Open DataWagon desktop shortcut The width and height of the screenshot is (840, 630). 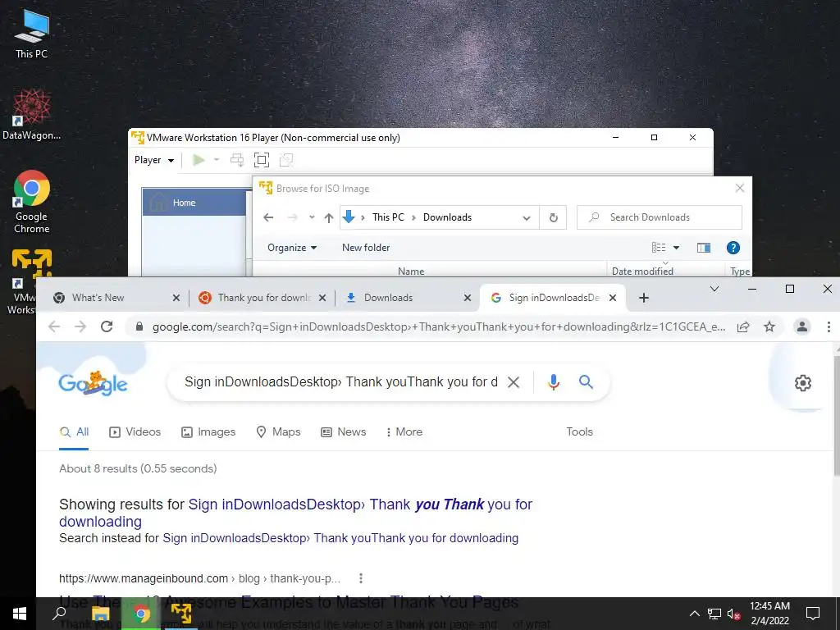(32, 115)
